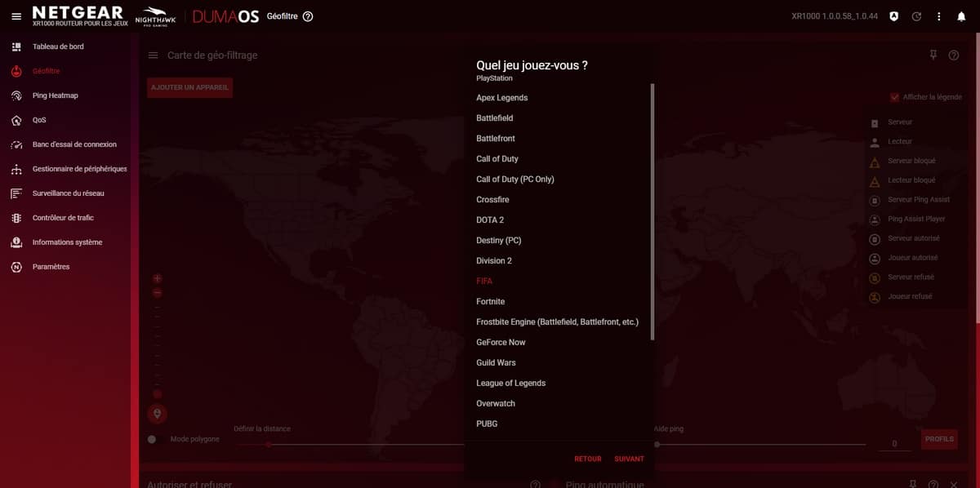980x488 pixels.
Task: Click the RETOUR button in dialog
Action: [588, 459]
